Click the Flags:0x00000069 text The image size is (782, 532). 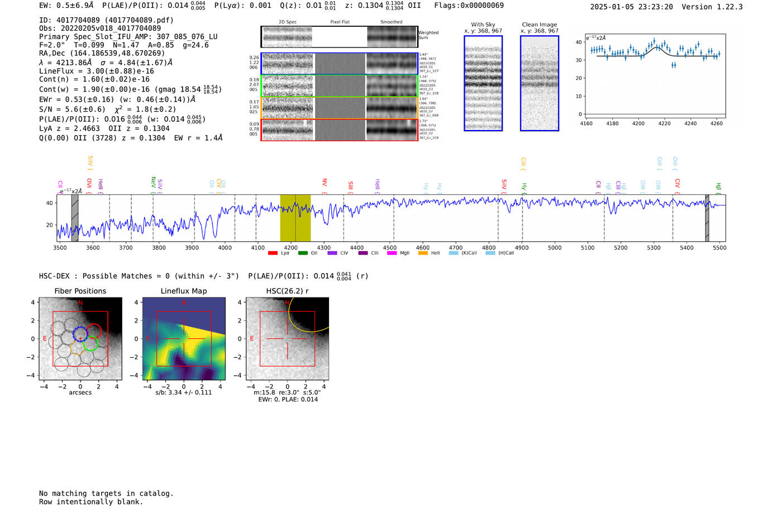coord(469,6)
